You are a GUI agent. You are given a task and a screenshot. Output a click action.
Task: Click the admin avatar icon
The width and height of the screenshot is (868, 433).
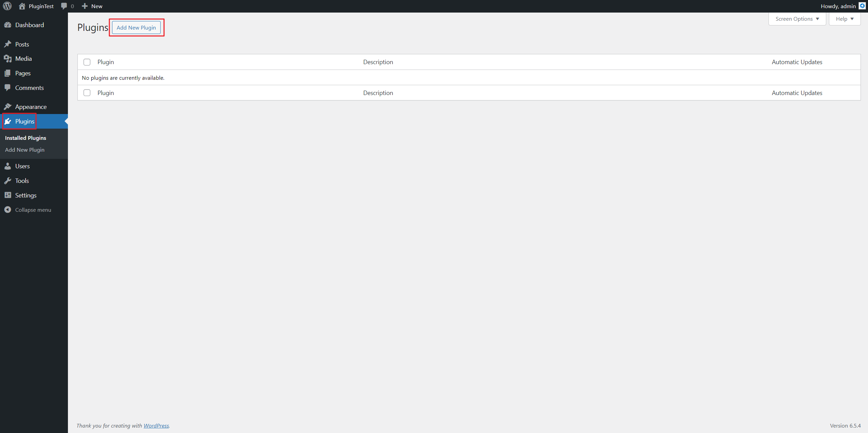pyautogui.click(x=862, y=6)
